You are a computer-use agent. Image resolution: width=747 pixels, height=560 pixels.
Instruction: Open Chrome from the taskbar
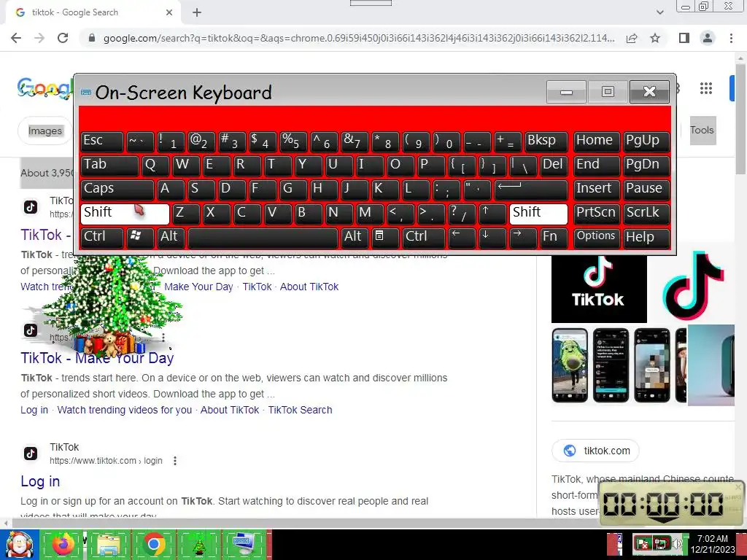(x=153, y=544)
